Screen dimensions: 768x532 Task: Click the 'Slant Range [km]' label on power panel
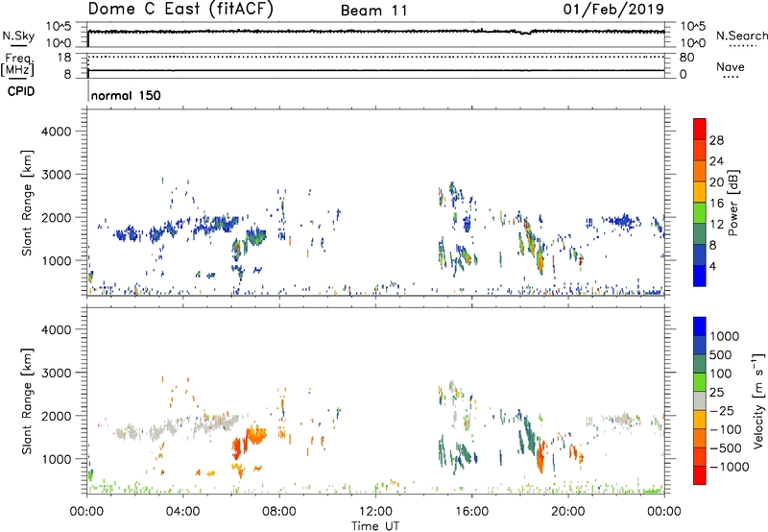click(27, 203)
